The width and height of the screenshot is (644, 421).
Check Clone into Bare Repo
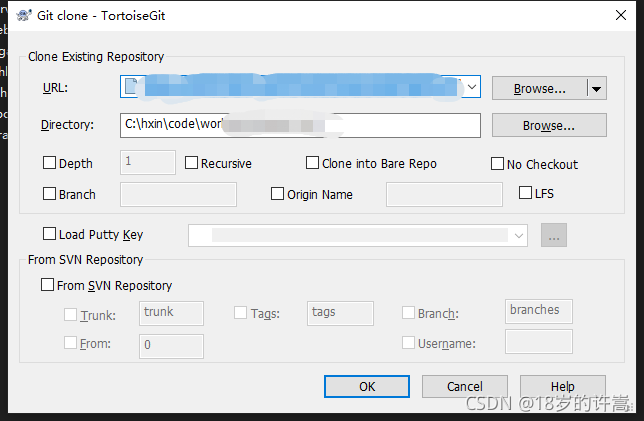(x=312, y=163)
